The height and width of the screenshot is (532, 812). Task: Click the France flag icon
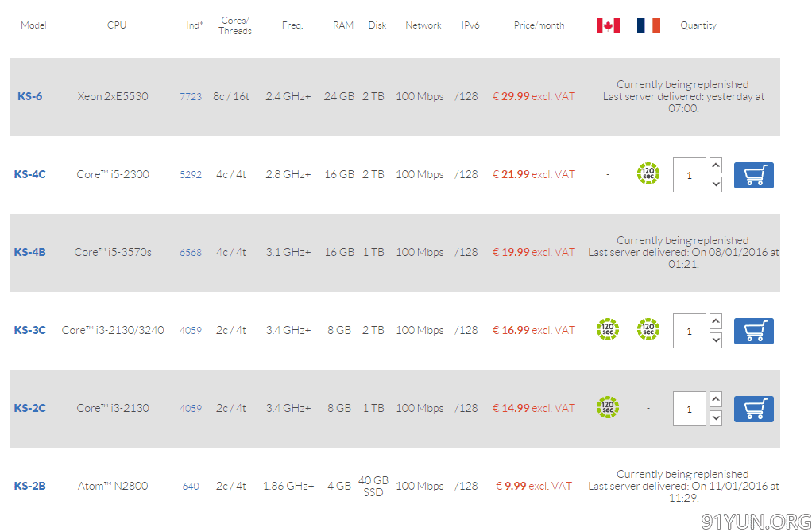pyautogui.click(x=648, y=25)
